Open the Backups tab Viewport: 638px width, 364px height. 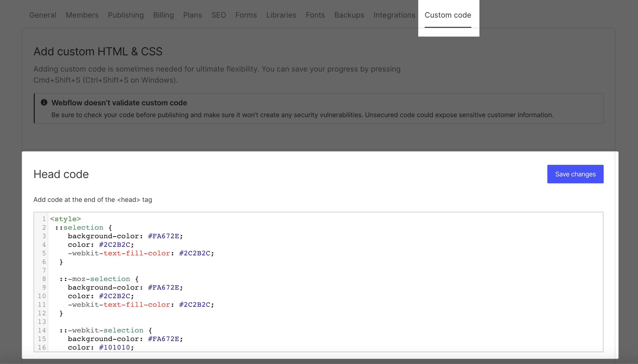pos(349,15)
